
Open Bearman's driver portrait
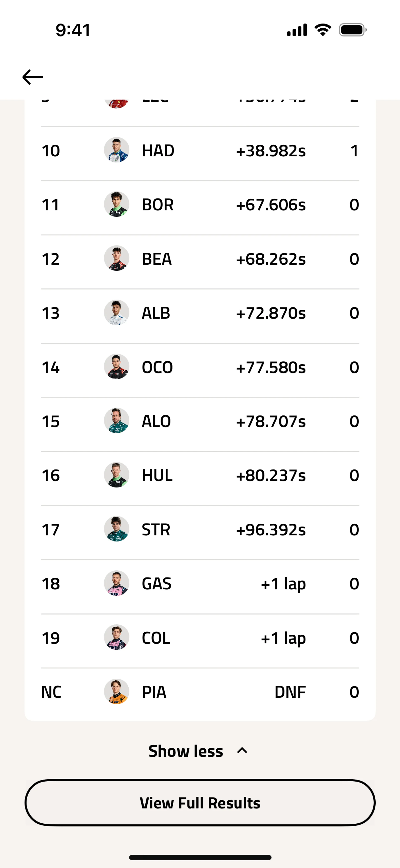116,258
